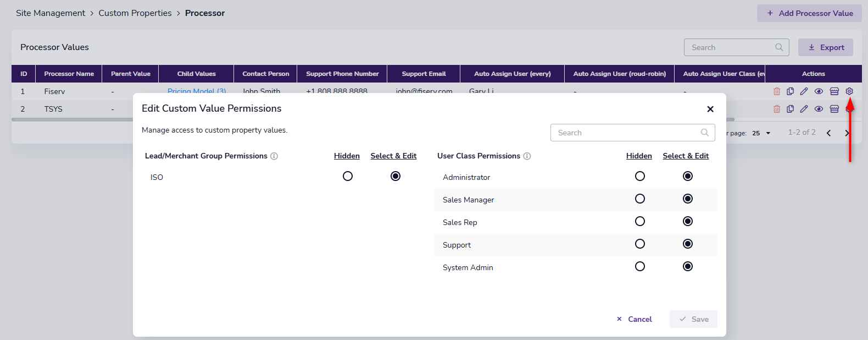The image size is (868, 340).
Task: Show info for User Class Permissions
Action: coord(527,156)
